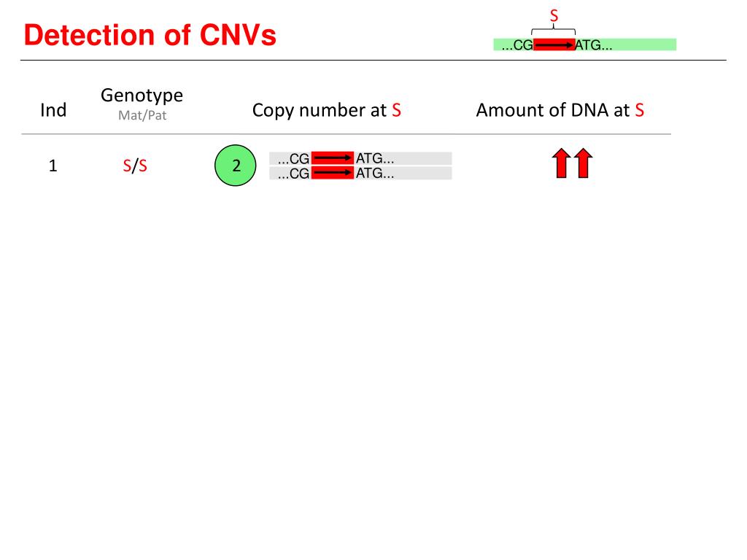The height and width of the screenshot is (560, 747).
Task: Click the green circle with number 2
Action: coord(236,166)
